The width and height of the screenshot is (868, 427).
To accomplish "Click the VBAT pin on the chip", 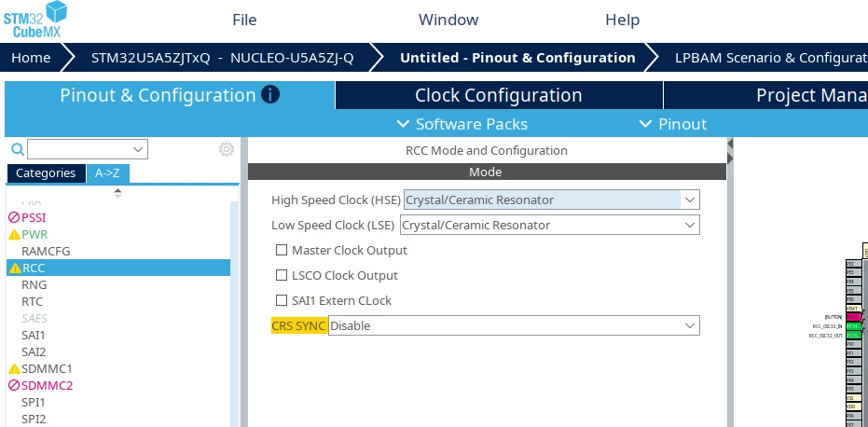I will tap(854, 309).
